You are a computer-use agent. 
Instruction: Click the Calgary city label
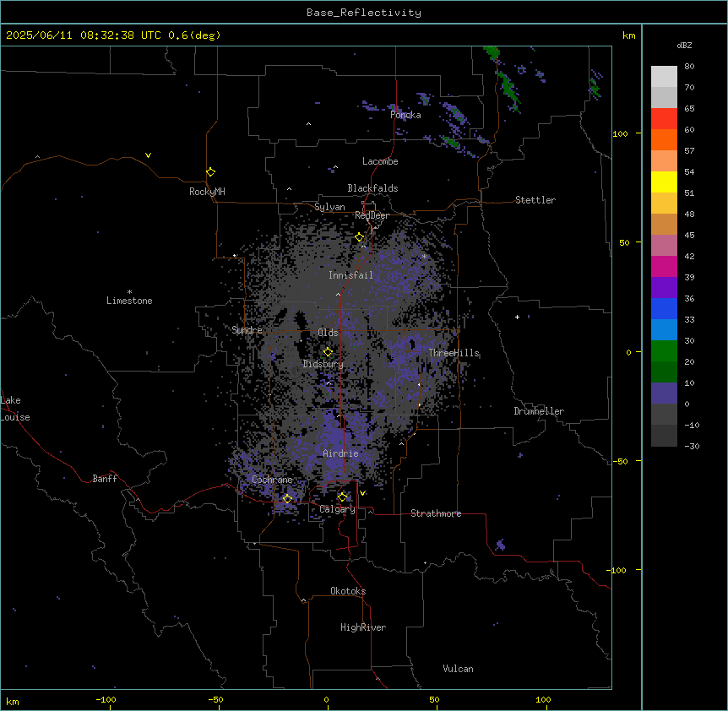(337, 509)
